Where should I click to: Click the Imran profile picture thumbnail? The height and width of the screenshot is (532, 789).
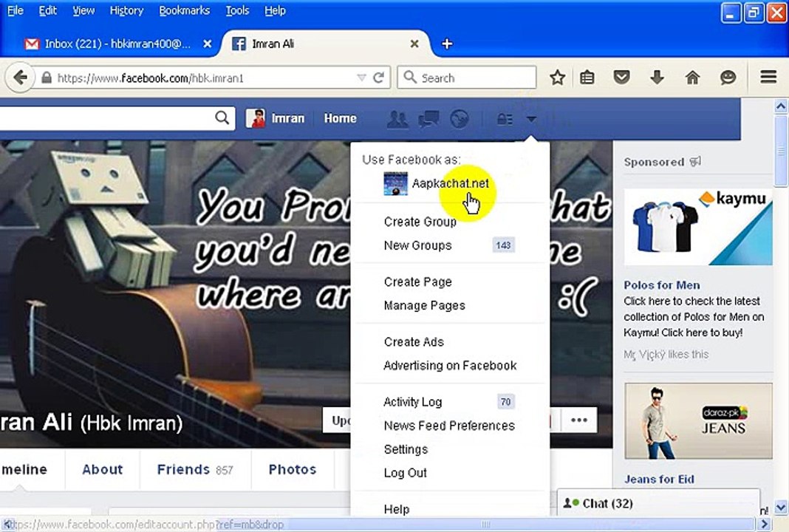coord(256,118)
